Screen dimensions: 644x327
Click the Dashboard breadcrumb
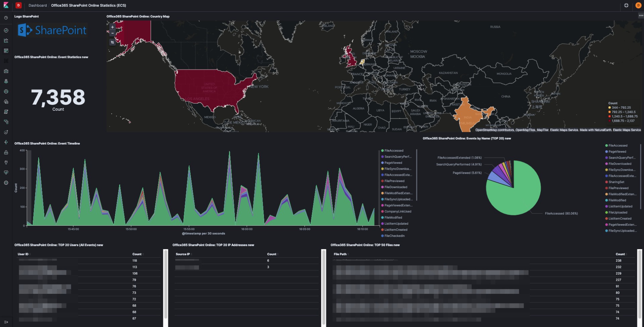pos(38,5)
